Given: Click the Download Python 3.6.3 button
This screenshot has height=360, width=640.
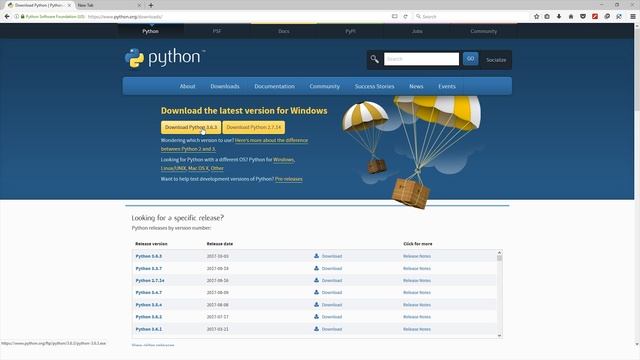Looking at the screenshot, I should pyautogui.click(x=191, y=127).
